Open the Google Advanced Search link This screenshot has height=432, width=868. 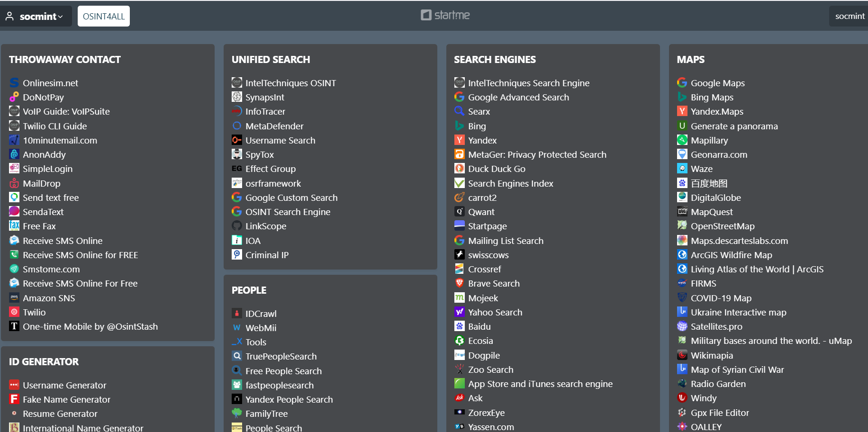click(518, 97)
